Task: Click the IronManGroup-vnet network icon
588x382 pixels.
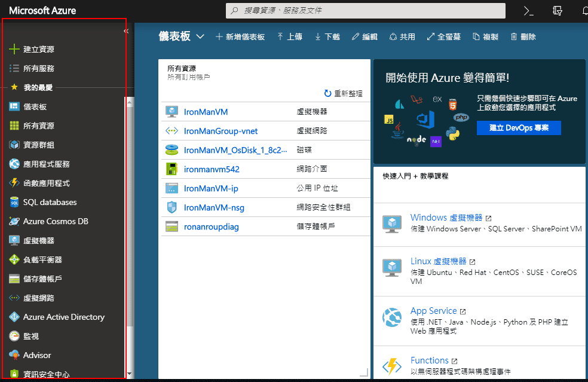Action: click(x=171, y=131)
